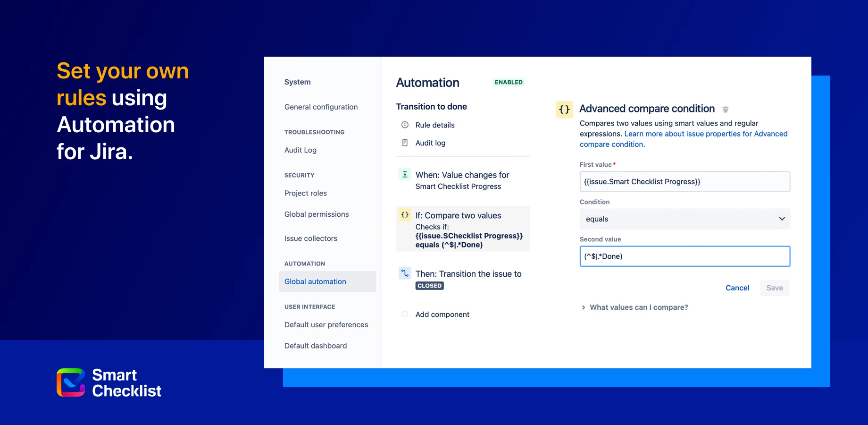Image resolution: width=868 pixels, height=425 pixels.
Task: Click the transition arrow icon beside Then step
Action: pos(404,273)
